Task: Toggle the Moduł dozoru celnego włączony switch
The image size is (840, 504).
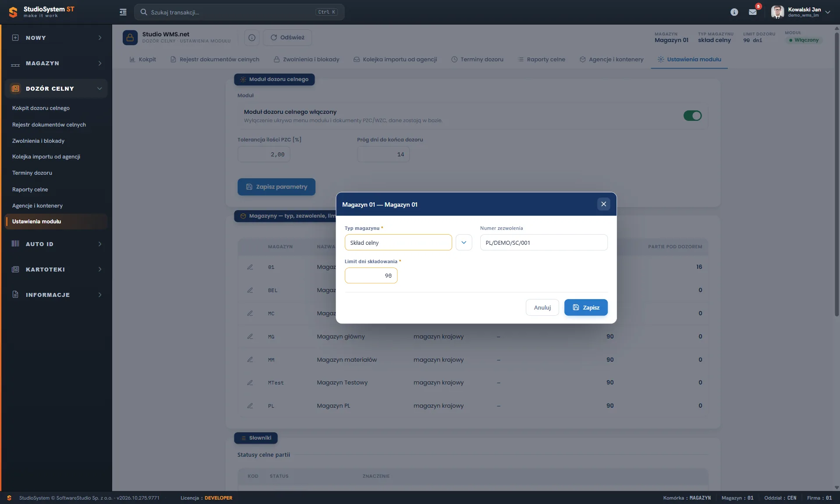Action: pyautogui.click(x=692, y=116)
